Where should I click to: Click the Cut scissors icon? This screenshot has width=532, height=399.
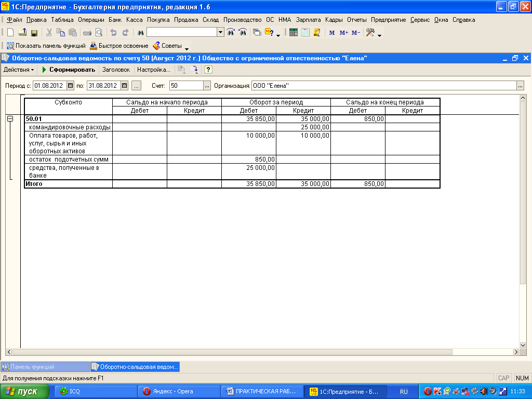coord(49,33)
